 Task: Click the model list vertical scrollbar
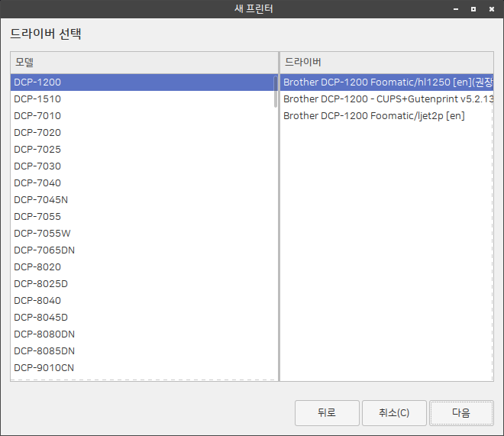pos(276,92)
